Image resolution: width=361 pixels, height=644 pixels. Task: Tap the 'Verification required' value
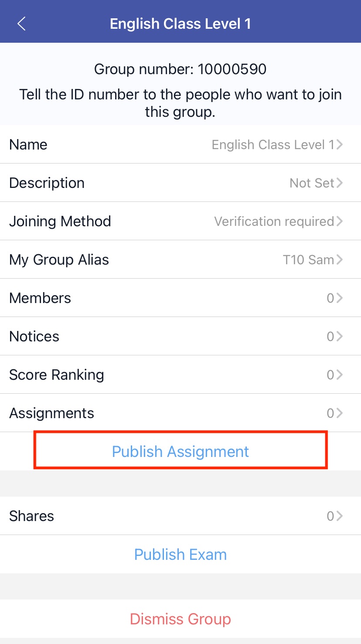point(274,221)
